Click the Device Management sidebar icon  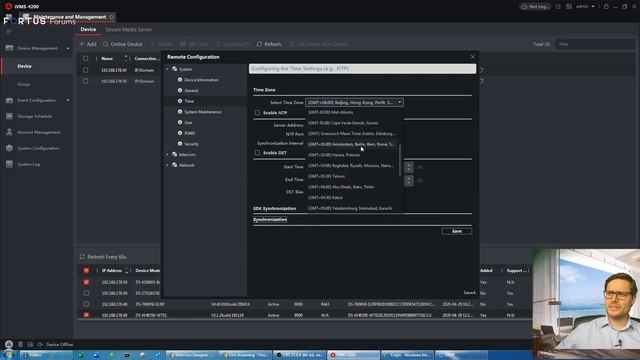(9, 48)
